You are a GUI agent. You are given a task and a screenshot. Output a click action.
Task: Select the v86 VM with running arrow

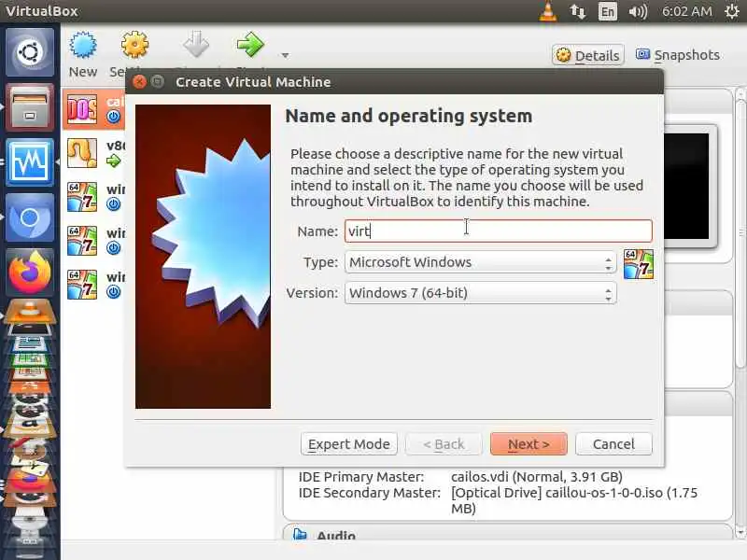(x=94, y=153)
